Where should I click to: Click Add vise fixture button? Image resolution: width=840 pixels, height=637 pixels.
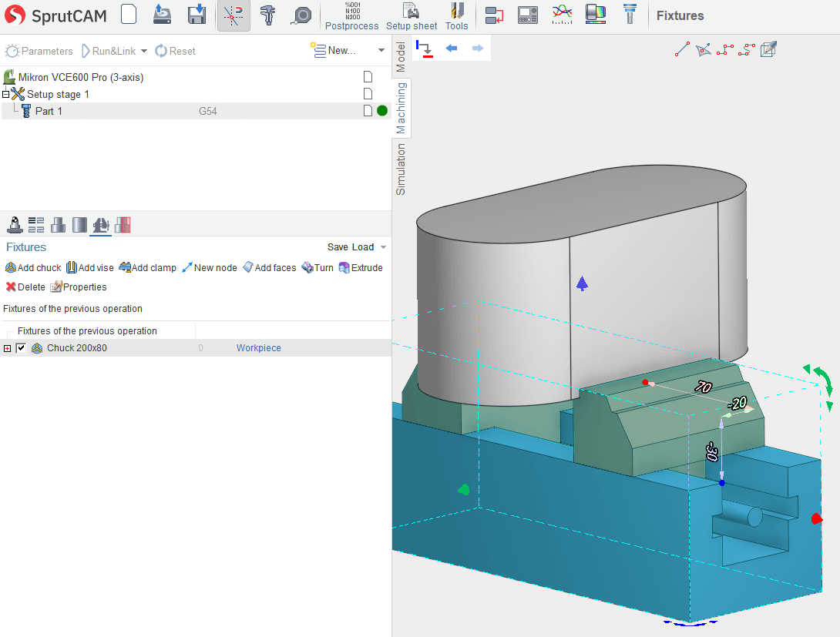(90, 268)
